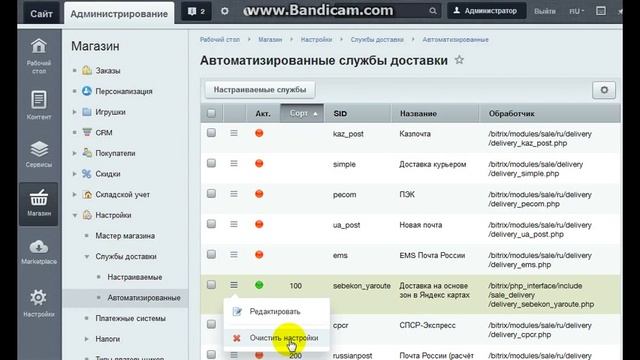
Task: Open the Marketplace sidebar section
Action: pos(39,252)
